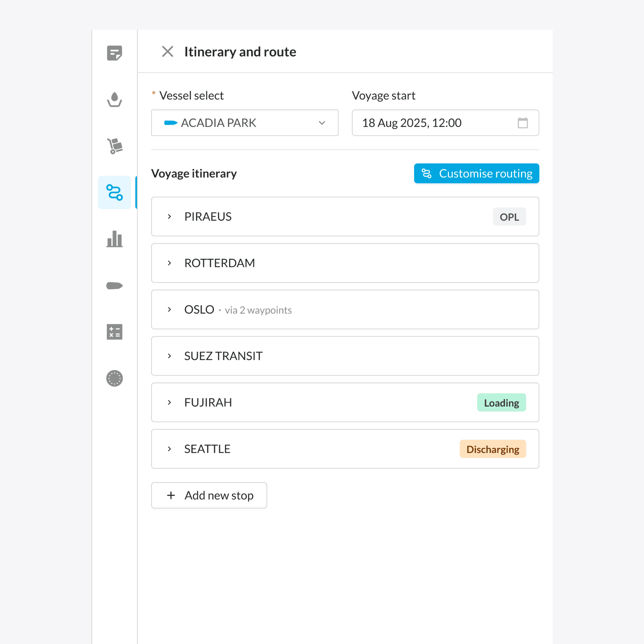
Task: Click the Customise routing button
Action: (x=476, y=173)
